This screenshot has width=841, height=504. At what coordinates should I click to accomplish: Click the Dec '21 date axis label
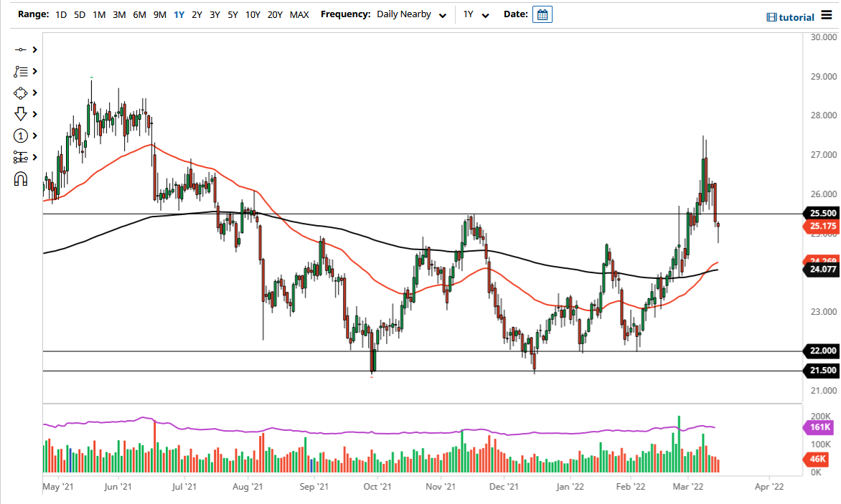[504, 487]
